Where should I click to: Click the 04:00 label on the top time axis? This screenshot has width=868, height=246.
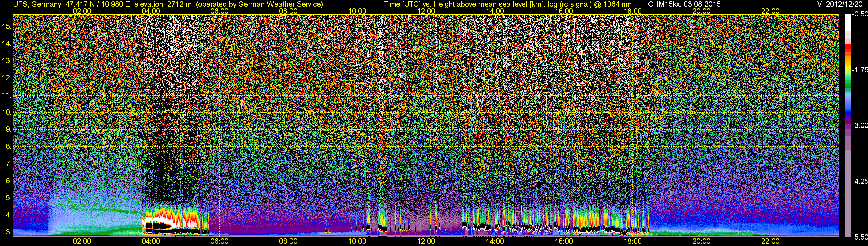(x=151, y=11)
